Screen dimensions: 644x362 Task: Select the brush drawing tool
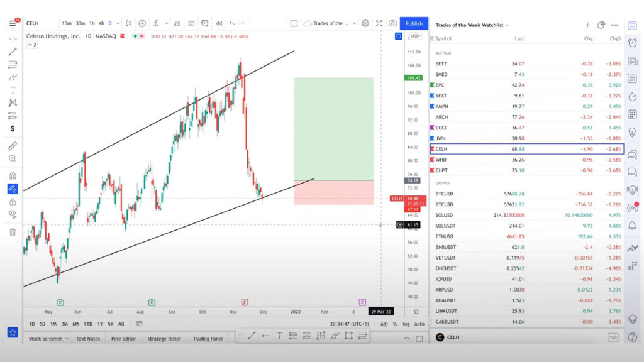pyautogui.click(x=13, y=77)
